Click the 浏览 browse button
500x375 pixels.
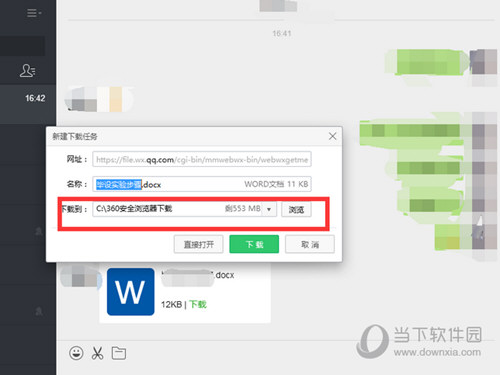[296, 209]
